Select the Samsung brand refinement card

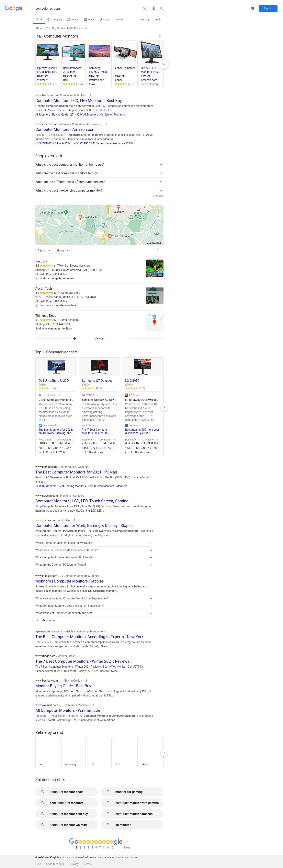[x=74, y=752]
